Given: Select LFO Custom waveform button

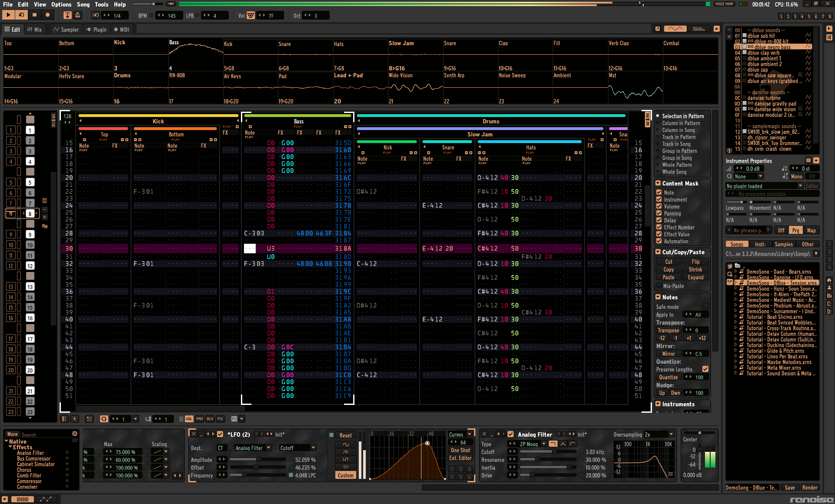Looking at the screenshot, I should (x=346, y=475).
